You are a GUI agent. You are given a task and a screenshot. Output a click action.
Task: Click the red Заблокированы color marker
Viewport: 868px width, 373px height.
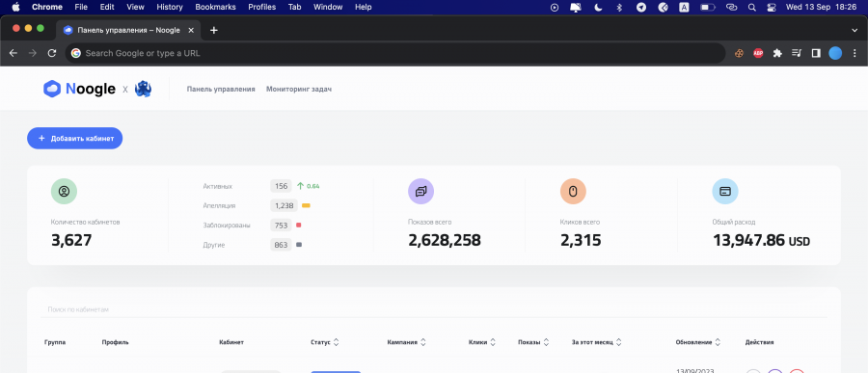tap(298, 226)
